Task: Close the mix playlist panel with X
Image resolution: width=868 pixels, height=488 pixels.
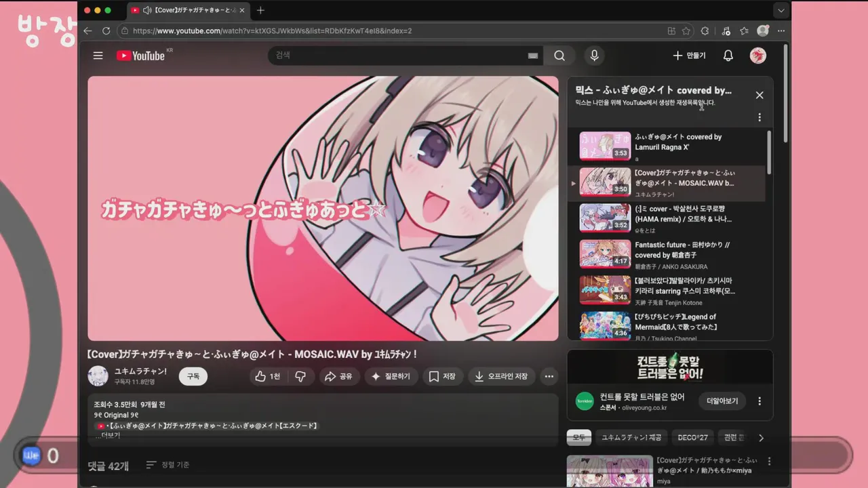Action: pos(759,96)
